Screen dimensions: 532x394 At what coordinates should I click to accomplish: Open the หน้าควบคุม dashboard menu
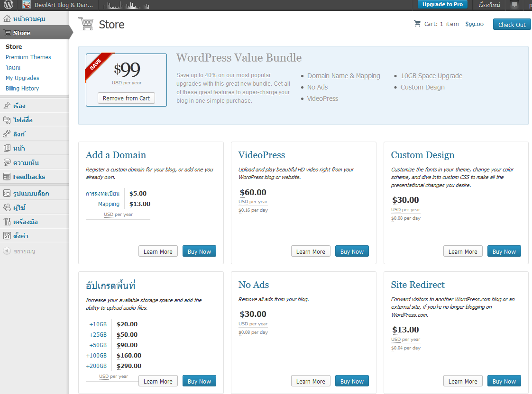pos(29,18)
